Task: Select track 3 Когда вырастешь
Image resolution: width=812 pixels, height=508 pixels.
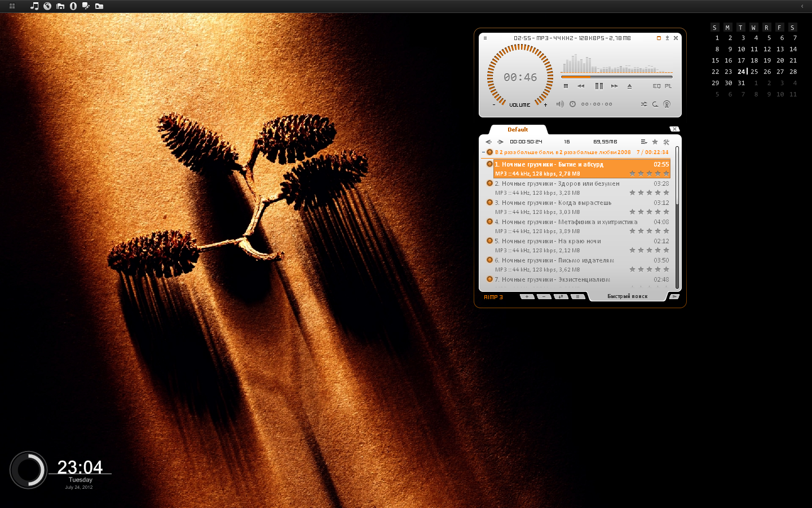Action: pos(581,207)
